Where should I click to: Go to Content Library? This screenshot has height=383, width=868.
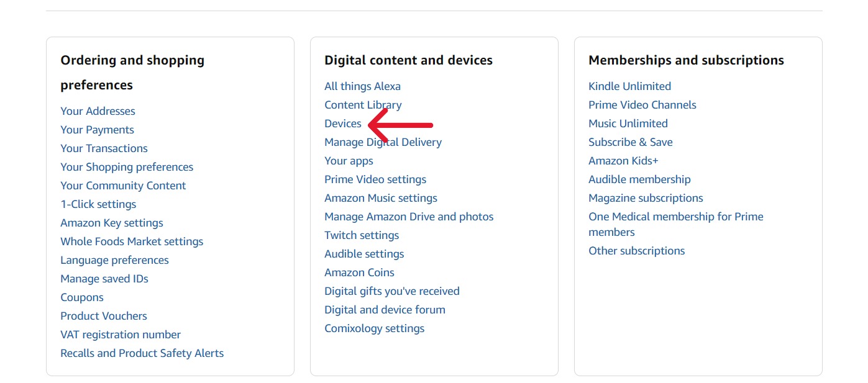point(363,105)
